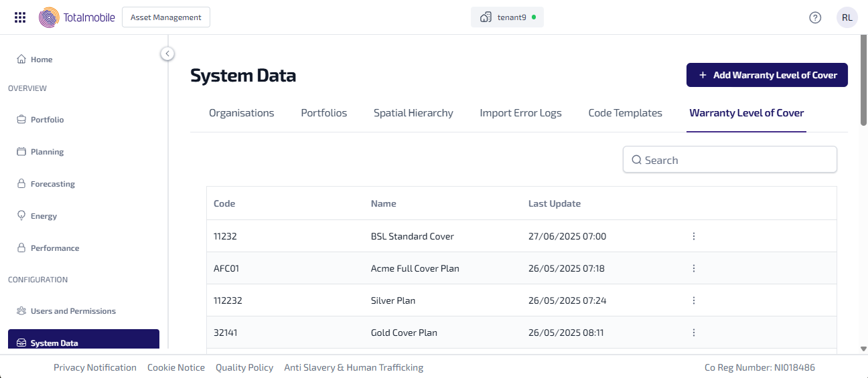Open row actions menu for BSL Standard Cover

pos(694,236)
